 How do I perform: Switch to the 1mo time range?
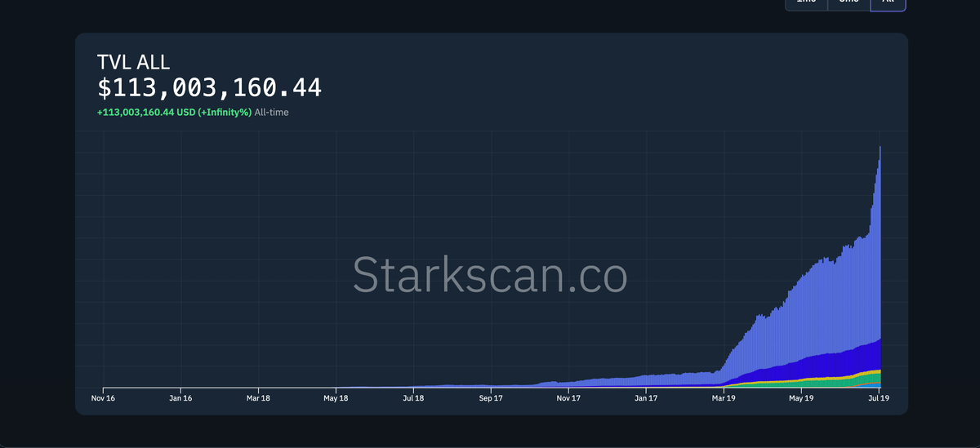click(x=806, y=4)
